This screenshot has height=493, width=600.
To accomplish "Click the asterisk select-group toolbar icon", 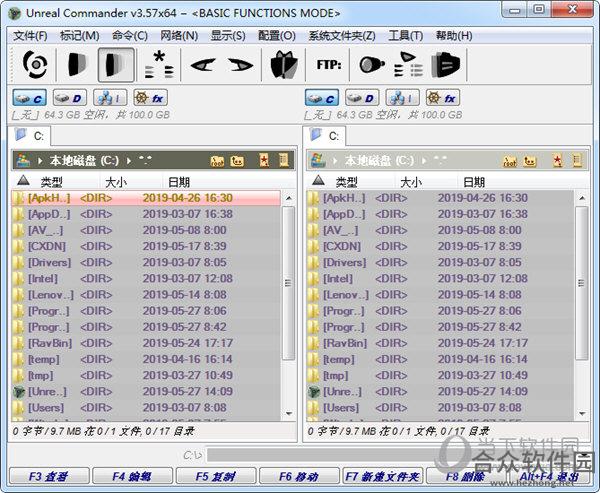I will pyautogui.click(x=159, y=65).
